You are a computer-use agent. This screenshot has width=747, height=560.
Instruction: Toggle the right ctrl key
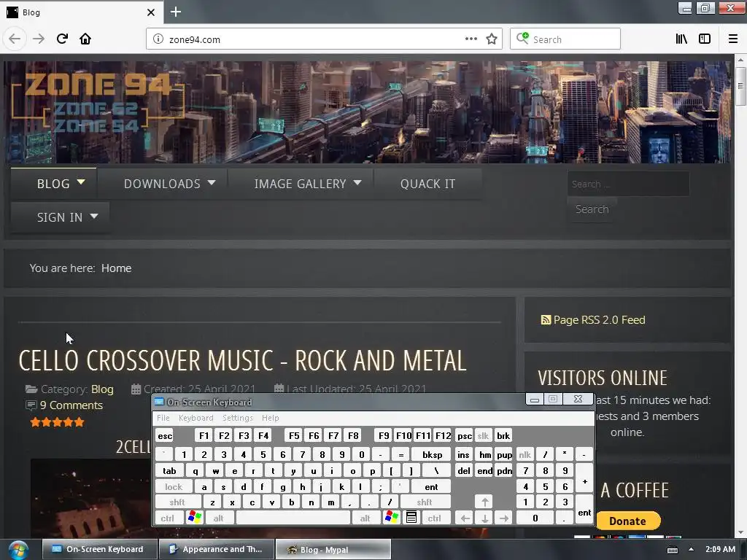tap(434, 518)
